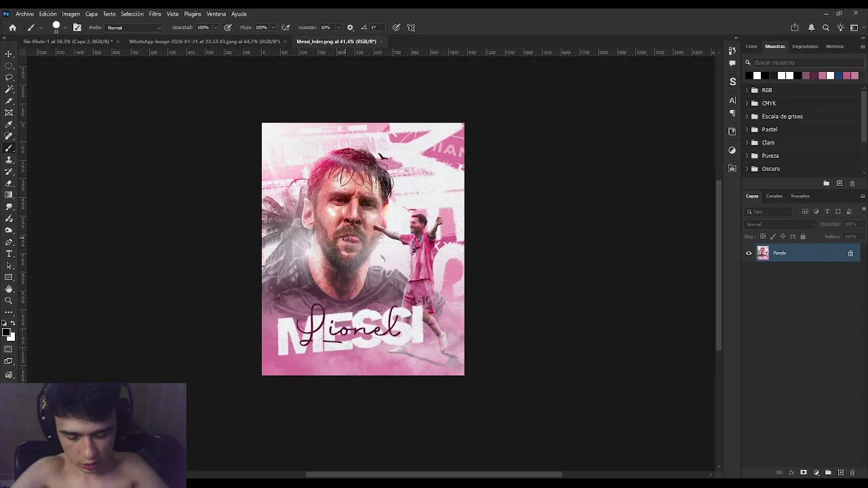Pick the first black swatch in Muestras
868x488 pixels.
tap(749, 75)
